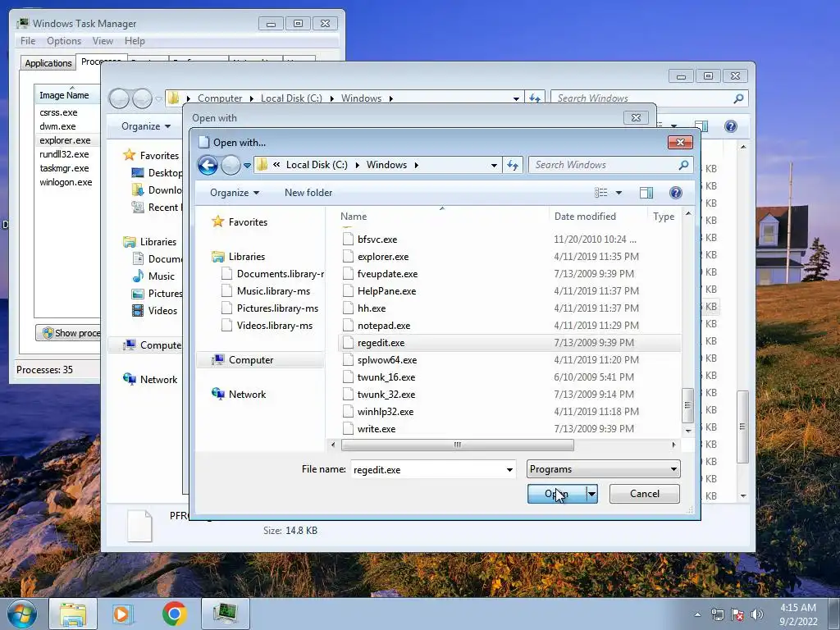Screen dimensions: 840x630
Task: Open the view options dropdown arrow in dialog
Action: pos(619,192)
